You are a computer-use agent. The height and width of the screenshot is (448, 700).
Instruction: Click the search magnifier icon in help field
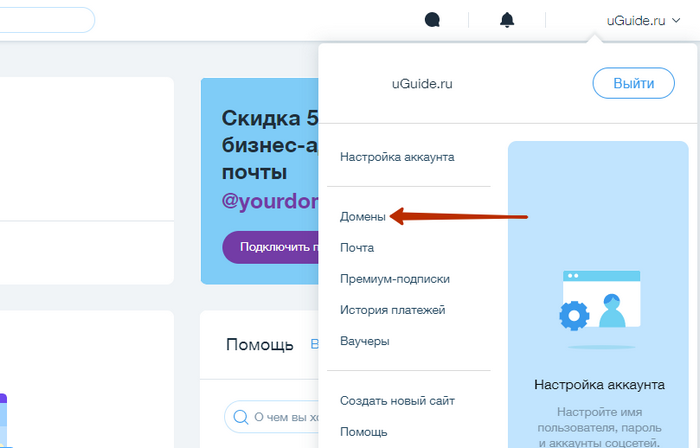pyautogui.click(x=241, y=416)
